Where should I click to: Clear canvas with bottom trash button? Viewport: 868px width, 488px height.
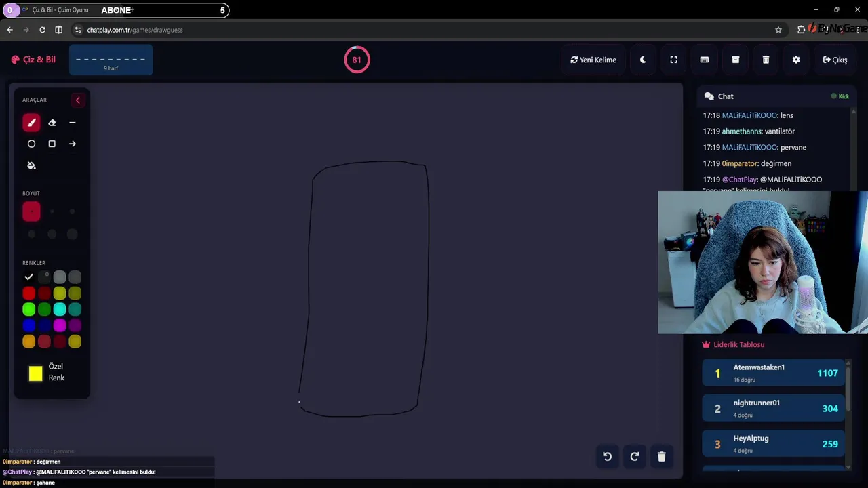tap(661, 456)
